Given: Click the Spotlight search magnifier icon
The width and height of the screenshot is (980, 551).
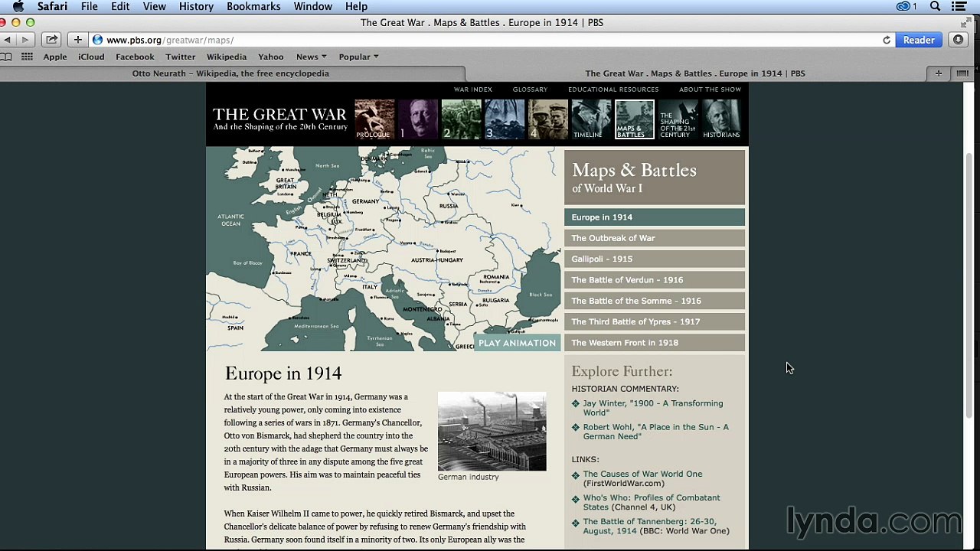Looking at the screenshot, I should tap(935, 6).
